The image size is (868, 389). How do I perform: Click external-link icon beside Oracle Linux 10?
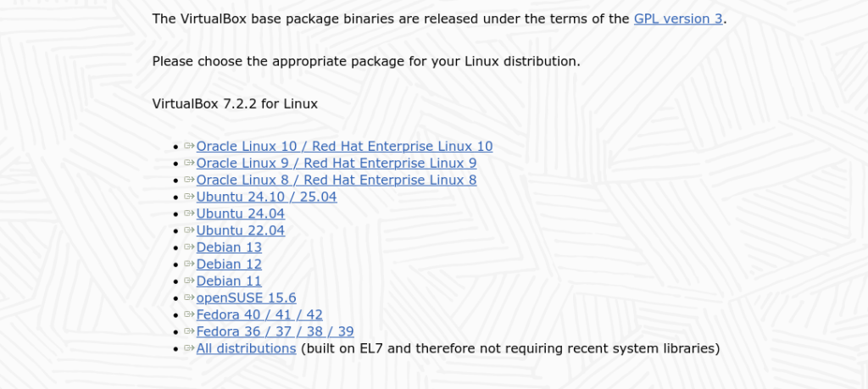(189, 146)
